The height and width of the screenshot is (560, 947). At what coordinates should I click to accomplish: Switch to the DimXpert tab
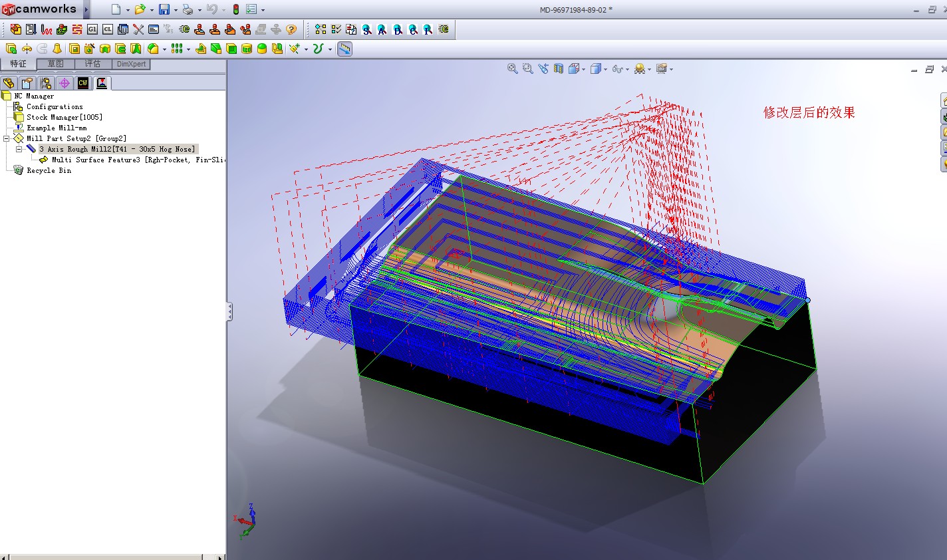(131, 64)
